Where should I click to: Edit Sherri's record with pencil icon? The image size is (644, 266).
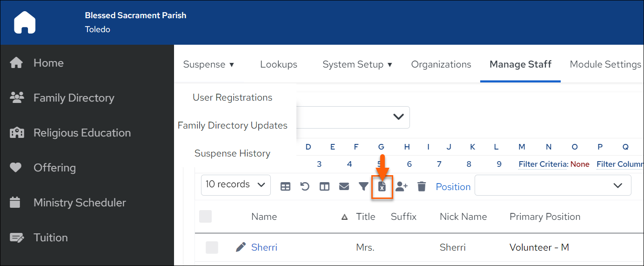(241, 247)
